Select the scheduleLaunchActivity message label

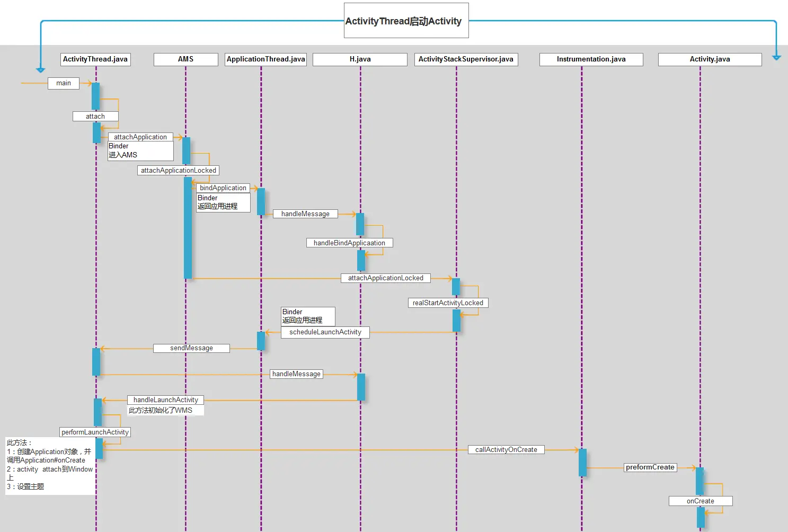click(325, 332)
